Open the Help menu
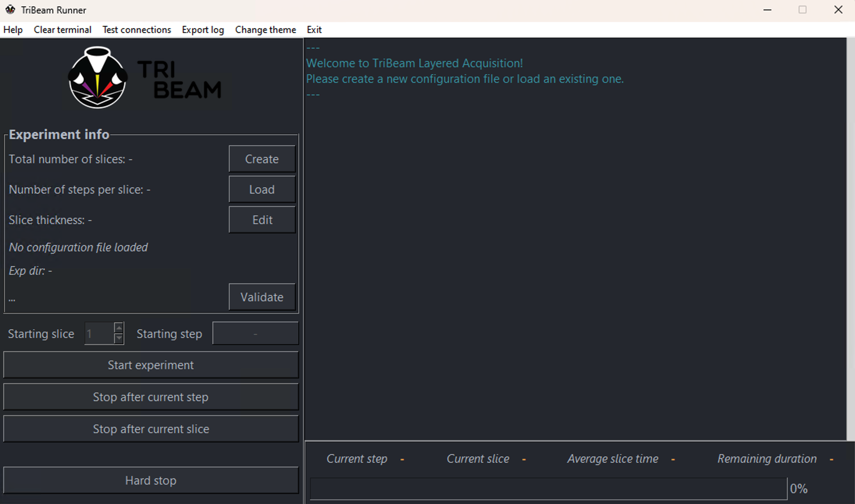 (13, 30)
